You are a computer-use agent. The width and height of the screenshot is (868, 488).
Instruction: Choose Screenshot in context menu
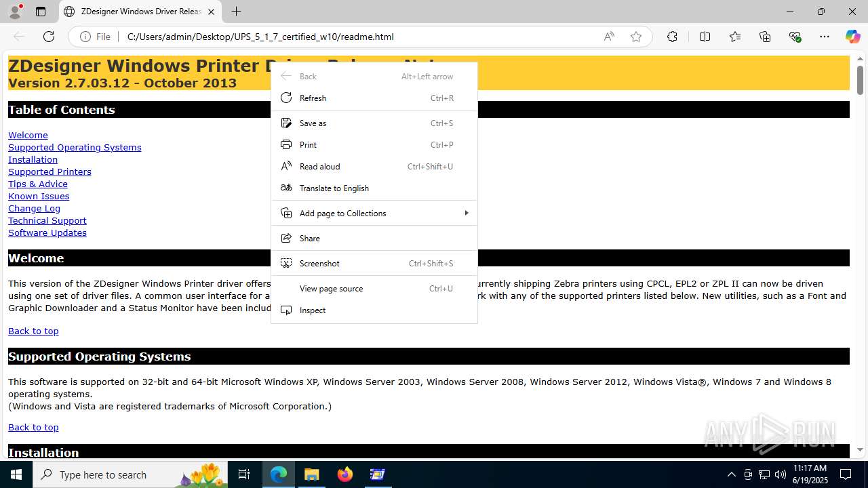pyautogui.click(x=374, y=263)
